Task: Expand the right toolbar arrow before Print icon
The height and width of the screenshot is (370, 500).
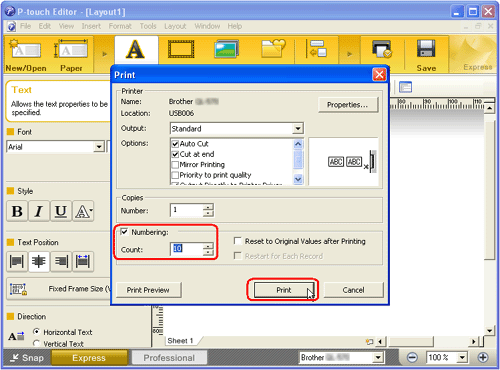Action: [x=349, y=54]
